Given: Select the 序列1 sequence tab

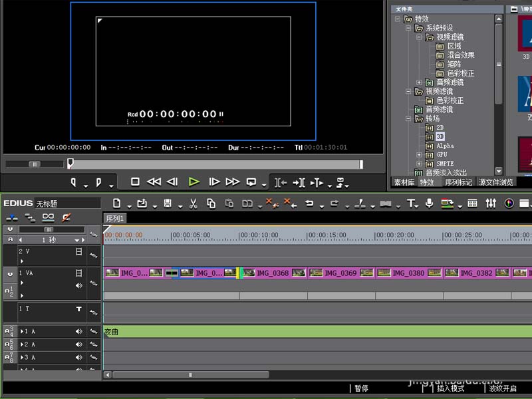Looking at the screenshot, I should click(x=115, y=219).
